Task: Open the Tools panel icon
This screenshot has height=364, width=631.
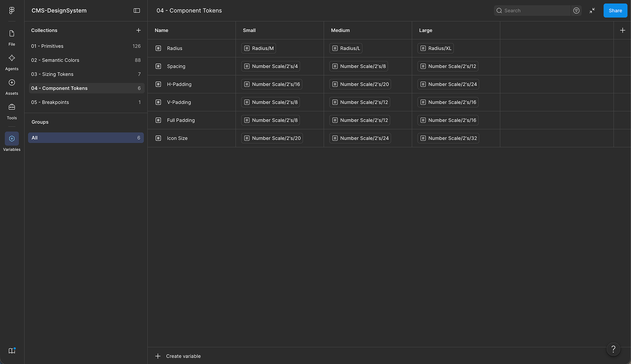Action: click(12, 111)
